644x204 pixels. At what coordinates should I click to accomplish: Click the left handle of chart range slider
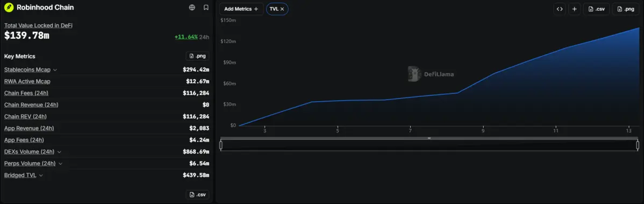(221, 145)
